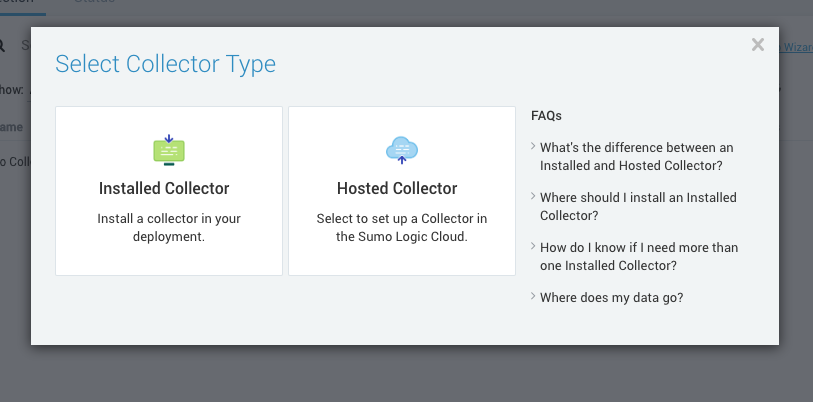Close the Select Collector Type dialog

click(x=758, y=44)
